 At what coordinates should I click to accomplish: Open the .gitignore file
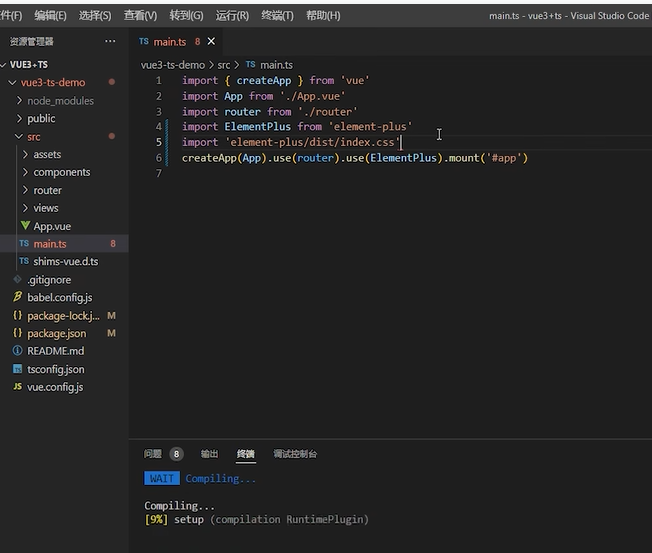pyautogui.click(x=49, y=280)
